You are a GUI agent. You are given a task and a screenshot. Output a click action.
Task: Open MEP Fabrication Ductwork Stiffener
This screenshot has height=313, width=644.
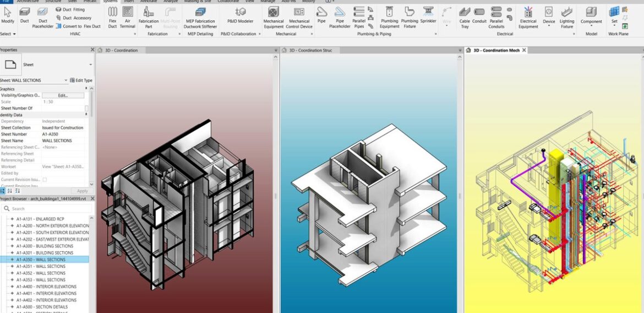coord(200,17)
